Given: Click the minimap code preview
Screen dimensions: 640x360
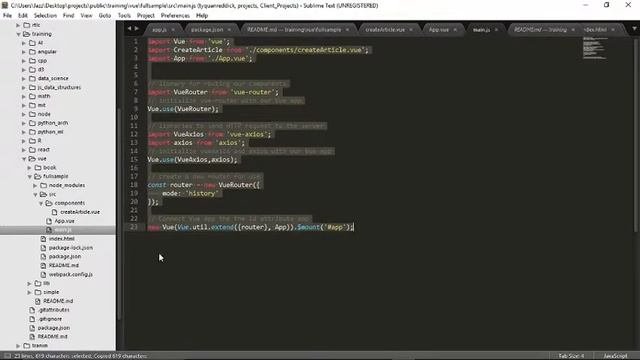Looking at the screenshot, I should pyautogui.click(x=595, y=48).
